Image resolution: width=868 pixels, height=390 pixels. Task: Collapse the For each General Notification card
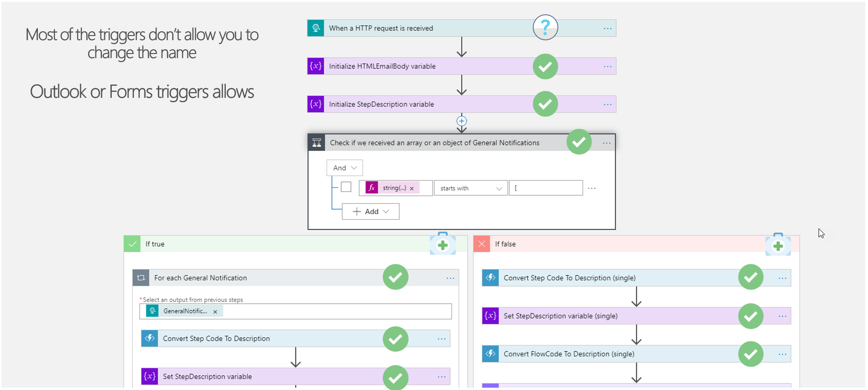[x=295, y=278]
